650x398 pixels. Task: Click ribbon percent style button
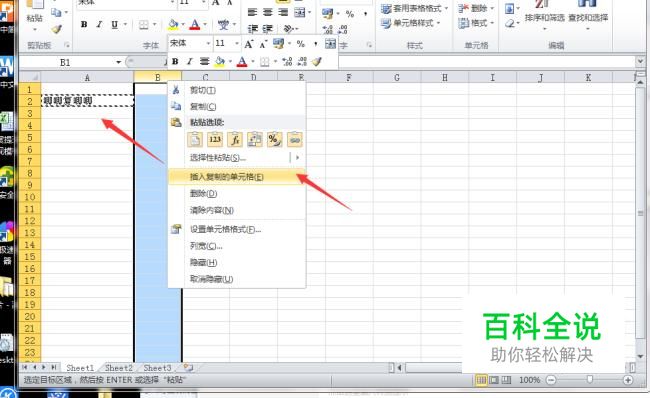tap(350, 14)
